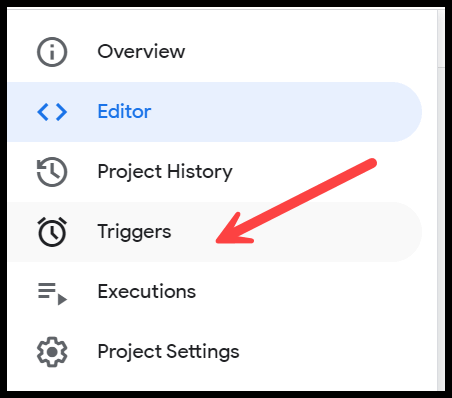Click the Overview info circle icon
The image size is (452, 398).
click(52, 52)
